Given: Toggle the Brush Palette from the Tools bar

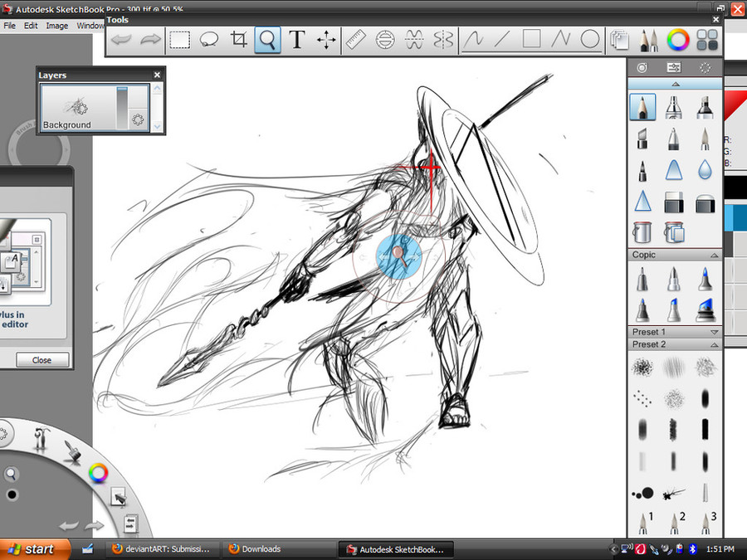Looking at the screenshot, I should [x=648, y=40].
